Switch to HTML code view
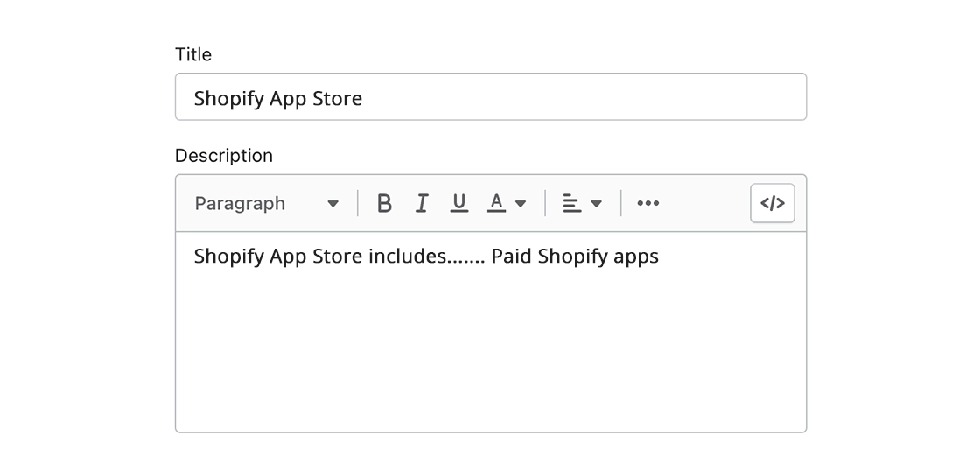Image resolution: width=980 pixels, height=471 pixels. pyautogui.click(x=773, y=203)
